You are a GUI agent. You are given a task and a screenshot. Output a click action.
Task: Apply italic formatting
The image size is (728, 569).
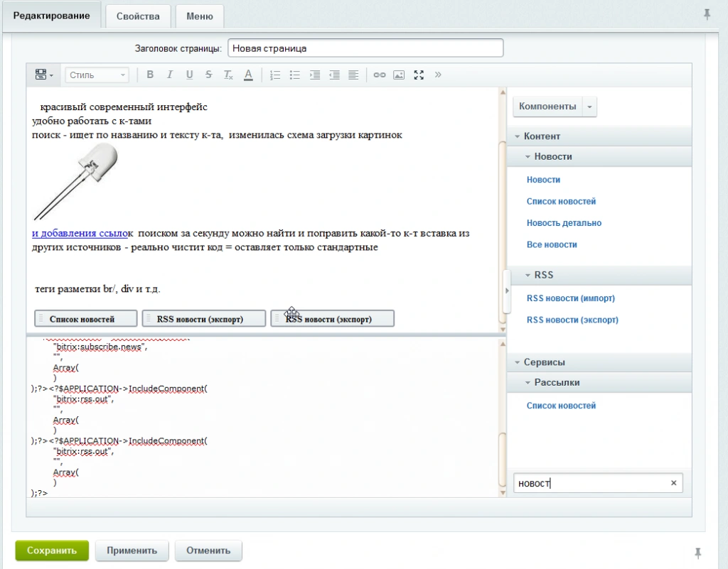click(169, 75)
